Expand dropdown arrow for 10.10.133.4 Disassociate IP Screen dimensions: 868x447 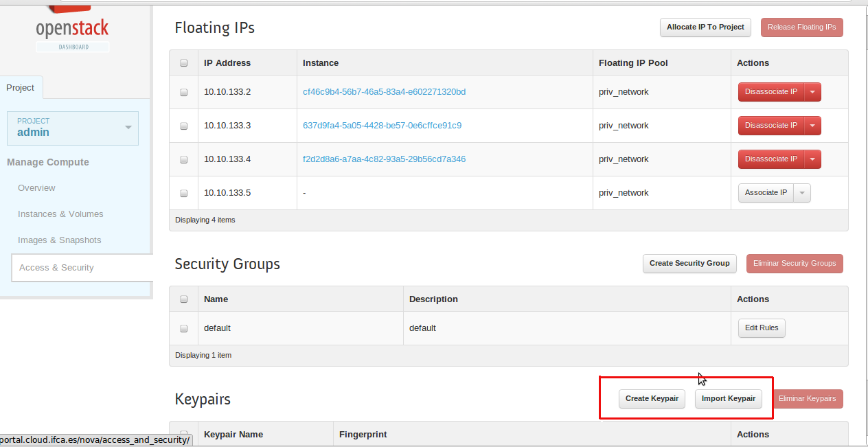tap(812, 159)
